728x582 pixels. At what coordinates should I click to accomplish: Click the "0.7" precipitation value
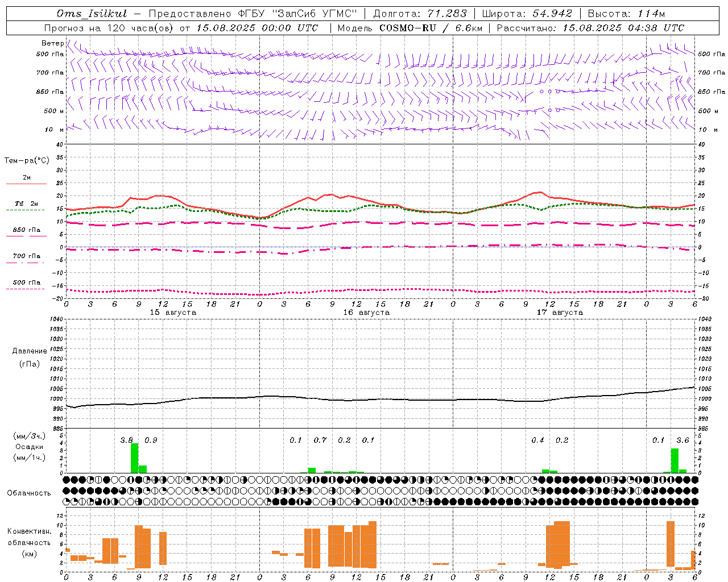320,440
